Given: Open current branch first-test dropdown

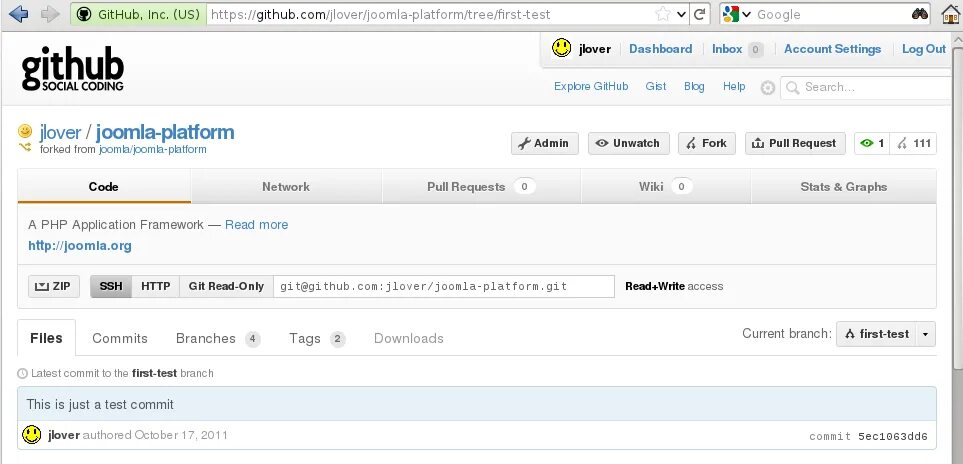Looking at the screenshot, I should (x=886, y=334).
